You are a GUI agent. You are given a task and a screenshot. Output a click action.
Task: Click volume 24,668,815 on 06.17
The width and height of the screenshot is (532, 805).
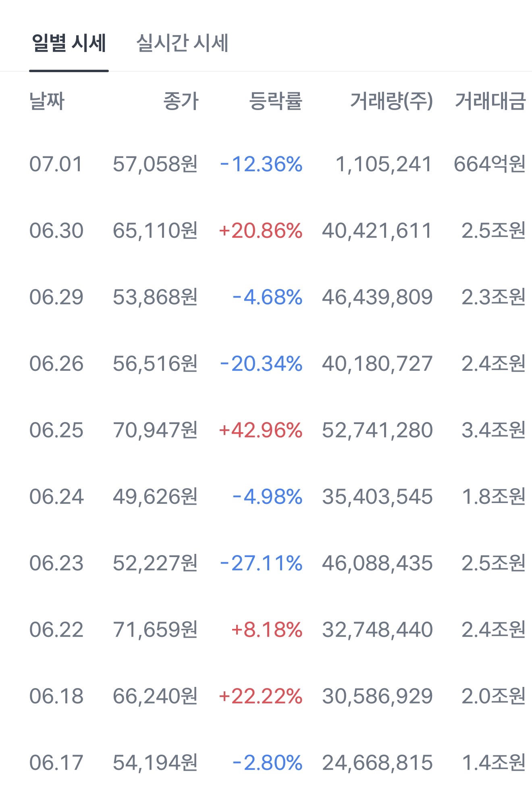coord(377,763)
